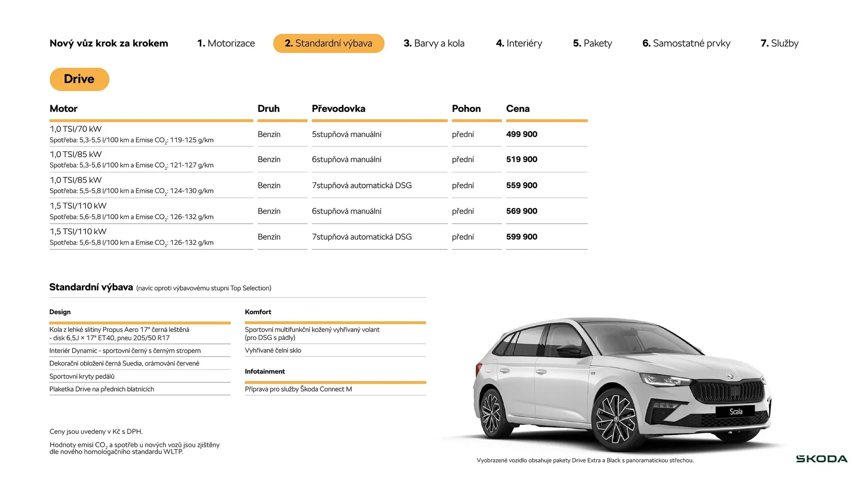Open step 1. Motorizace
The width and height of the screenshot is (868, 488).
coord(226,43)
